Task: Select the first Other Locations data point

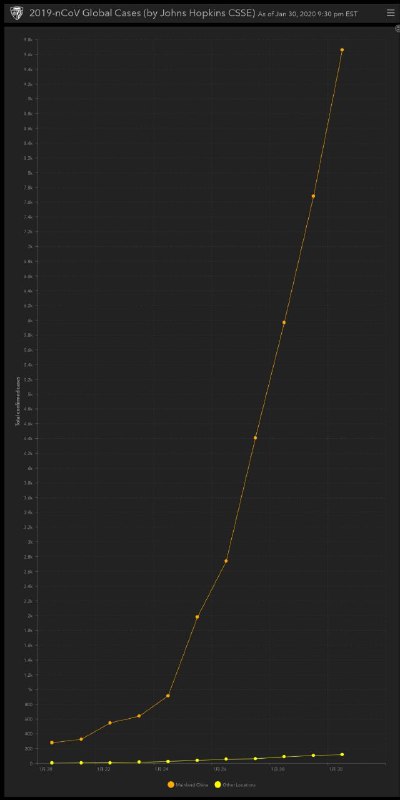Action: (52, 763)
